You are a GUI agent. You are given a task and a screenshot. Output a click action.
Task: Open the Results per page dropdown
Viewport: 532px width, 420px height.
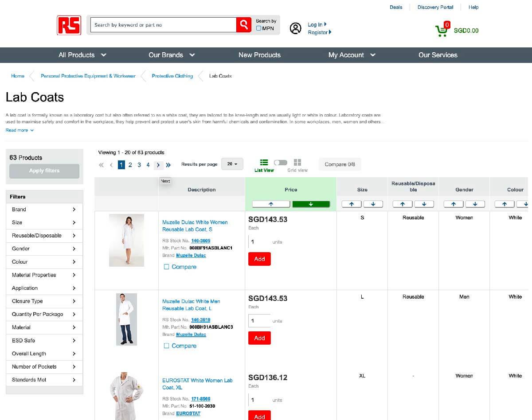pos(232,164)
